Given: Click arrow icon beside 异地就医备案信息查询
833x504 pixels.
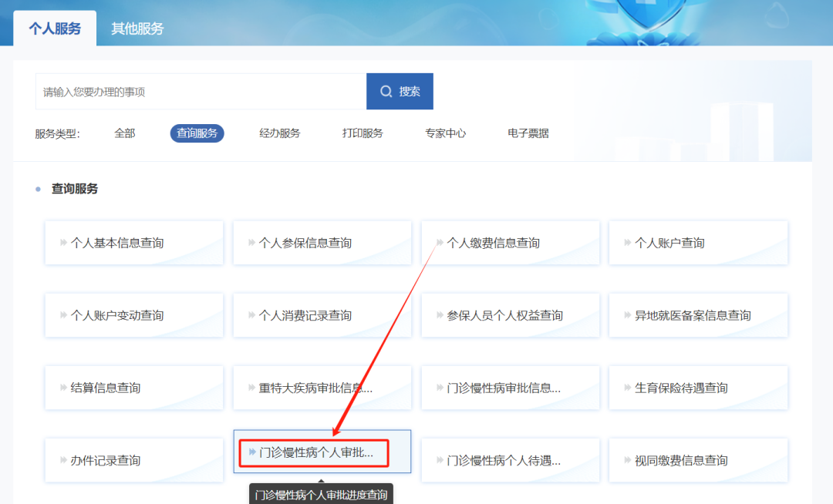Looking at the screenshot, I should 628,315.
